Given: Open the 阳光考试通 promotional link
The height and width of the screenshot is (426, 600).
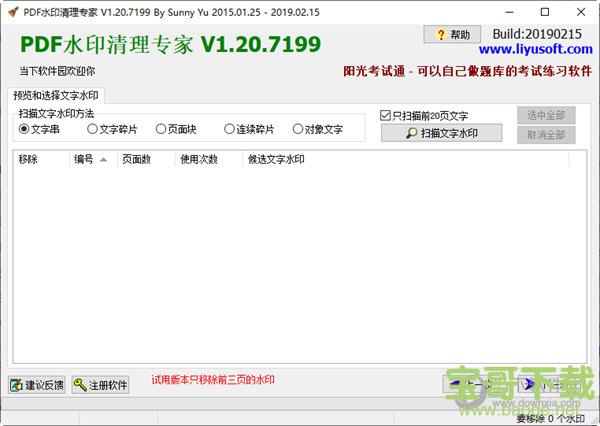Looking at the screenshot, I should 467,71.
